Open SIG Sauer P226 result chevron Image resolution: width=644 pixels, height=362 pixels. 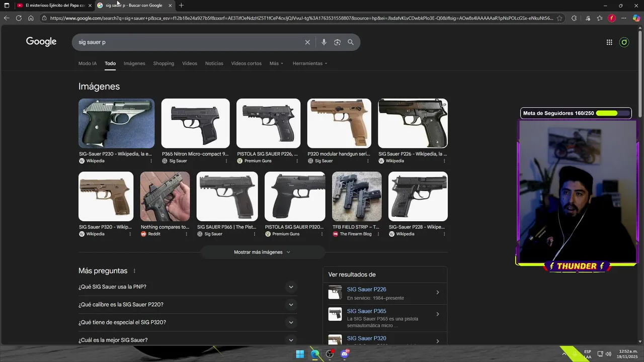[437, 293]
